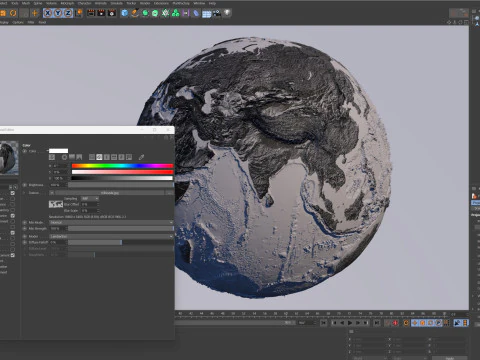Click the saturation slider bar
This screenshot has width=480, height=360.
122,172
